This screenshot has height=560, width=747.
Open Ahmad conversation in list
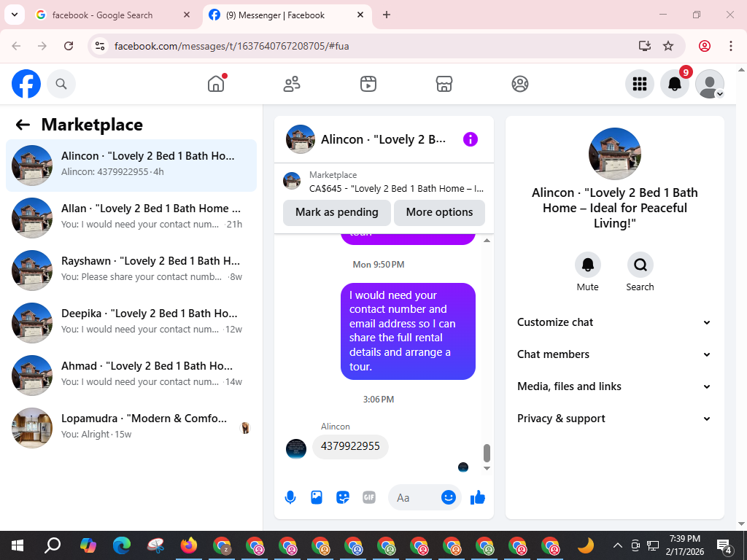(131, 376)
